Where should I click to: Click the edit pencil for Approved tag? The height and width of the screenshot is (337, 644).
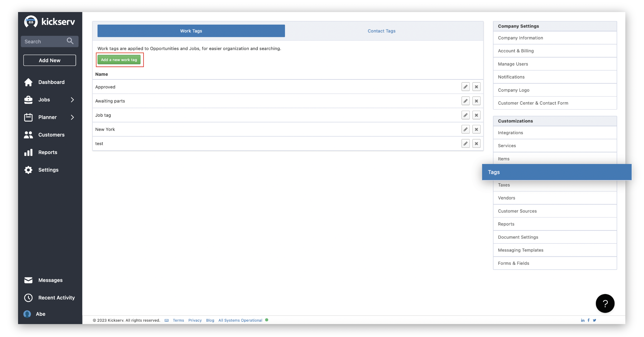pyautogui.click(x=465, y=87)
